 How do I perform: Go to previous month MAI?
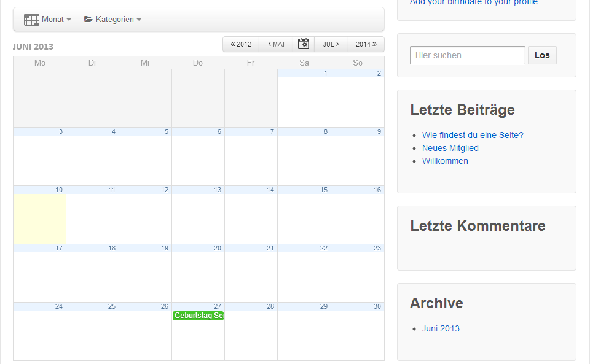[276, 44]
